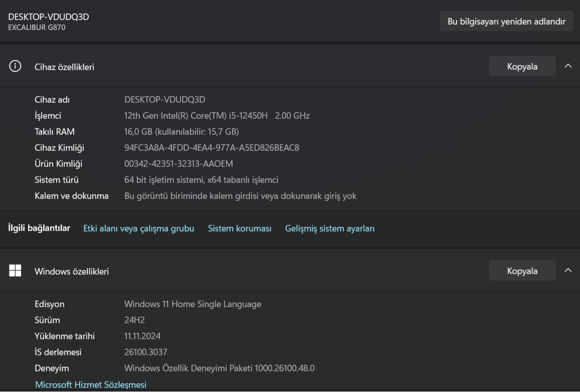Image resolution: width=580 pixels, height=392 pixels.
Task: Click the Cihaz özellikleri section title
Action: click(x=64, y=67)
